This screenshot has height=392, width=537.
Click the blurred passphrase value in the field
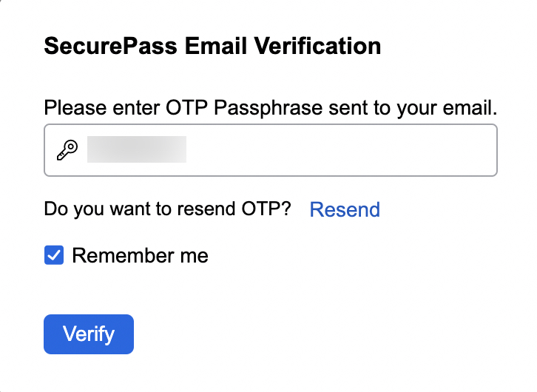[137, 149]
